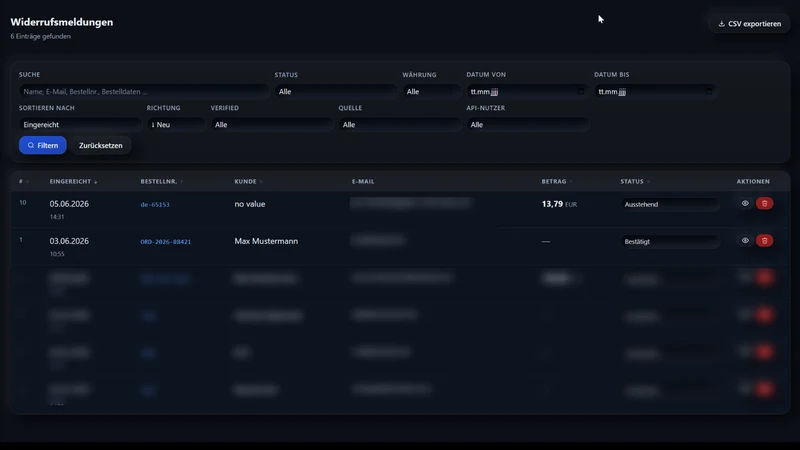Screen dimensions: 800x450
Task: Click the '6 Einträge gefunden' text
Action: pyautogui.click(x=40, y=36)
